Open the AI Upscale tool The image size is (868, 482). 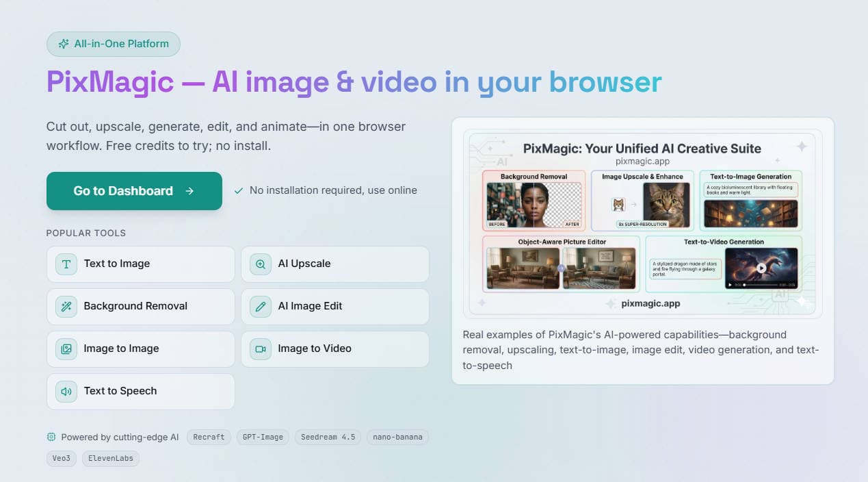coord(335,264)
